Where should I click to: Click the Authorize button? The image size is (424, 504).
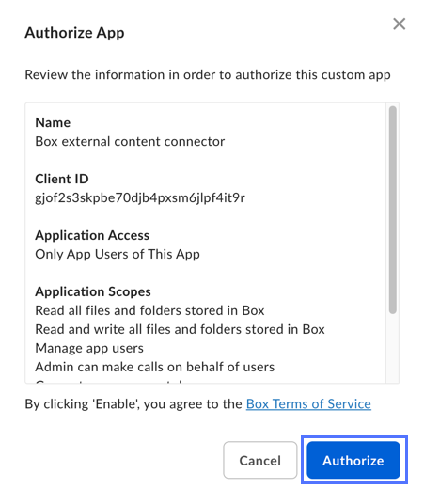pos(353,461)
